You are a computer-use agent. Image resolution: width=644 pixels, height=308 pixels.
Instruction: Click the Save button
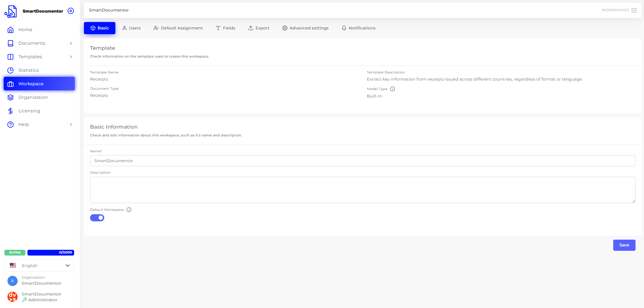(x=624, y=245)
